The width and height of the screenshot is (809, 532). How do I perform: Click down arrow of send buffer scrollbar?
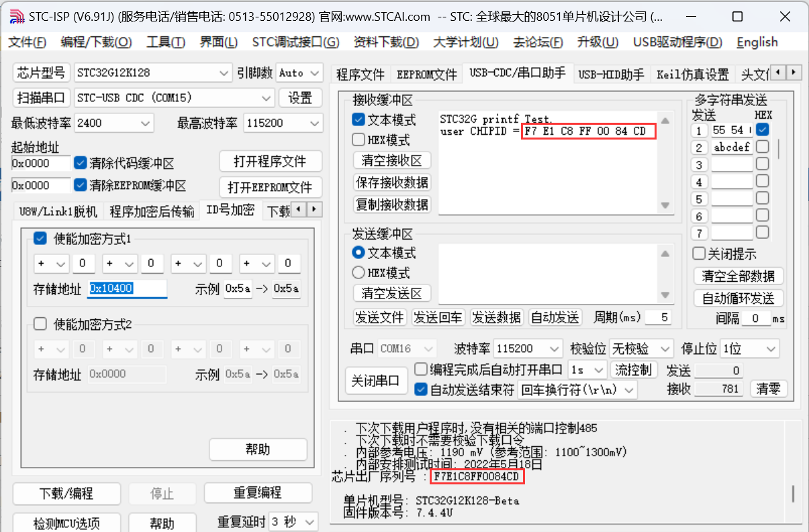click(x=665, y=295)
